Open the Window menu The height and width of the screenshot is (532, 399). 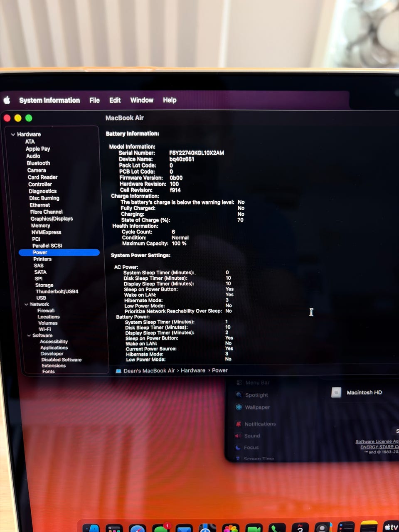click(x=142, y=100)
